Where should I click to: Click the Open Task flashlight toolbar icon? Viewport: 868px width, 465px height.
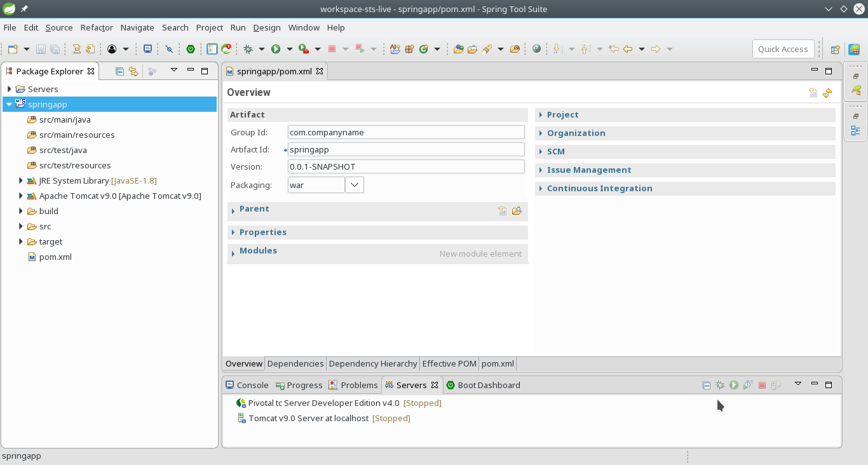tap(487, 49)
